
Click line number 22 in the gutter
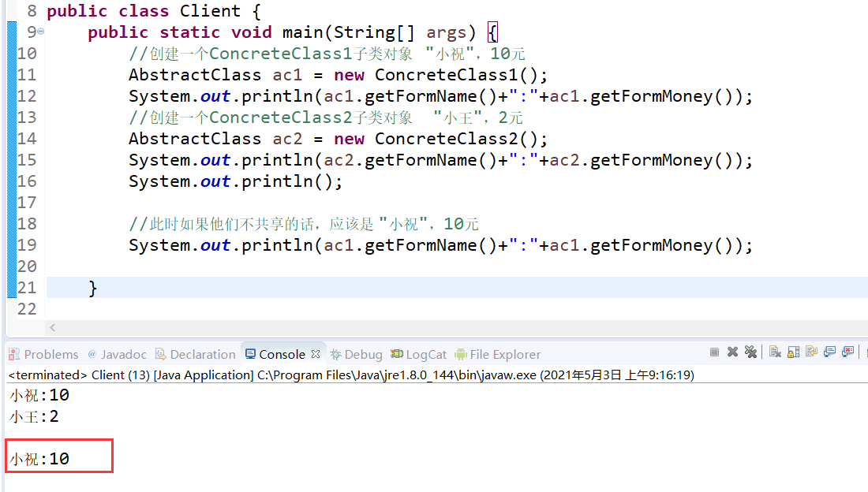tap(27, 309)
